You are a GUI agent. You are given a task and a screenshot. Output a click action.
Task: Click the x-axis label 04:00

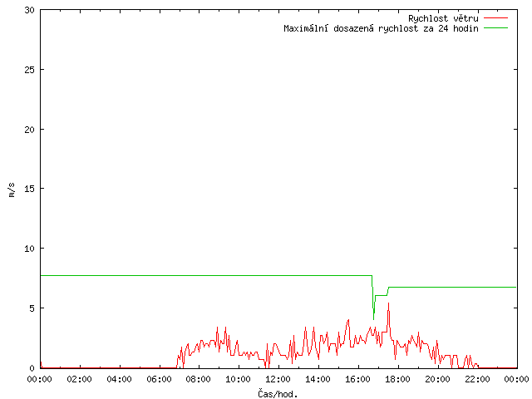[x=119, y=379]
